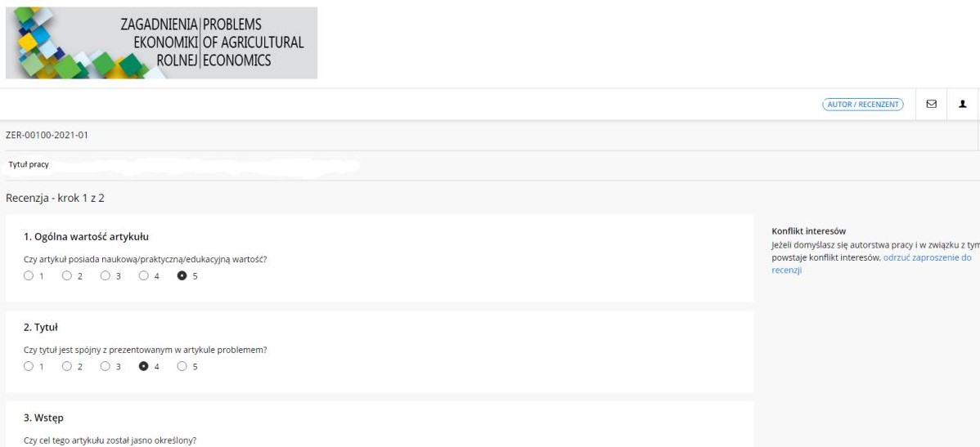Follow the 'odrzuć zaproszenie do recenzji' link
This screenshot has height=447, width=980.
click(x=871, y=263)
